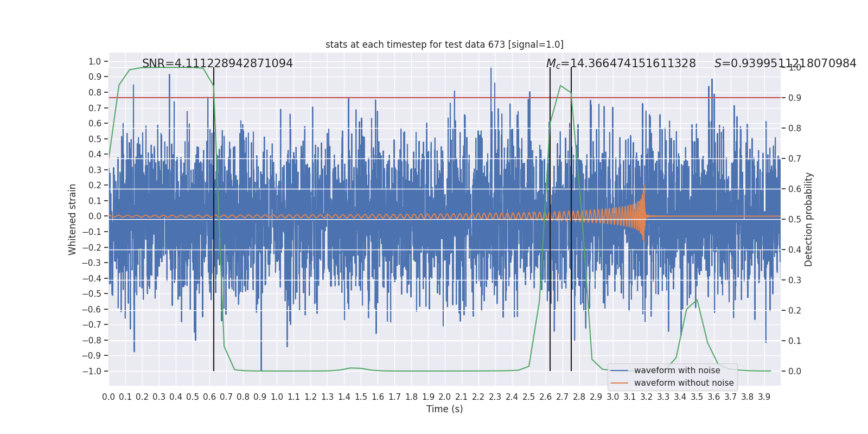Click right axis tick label 0.3

(795, 280)
